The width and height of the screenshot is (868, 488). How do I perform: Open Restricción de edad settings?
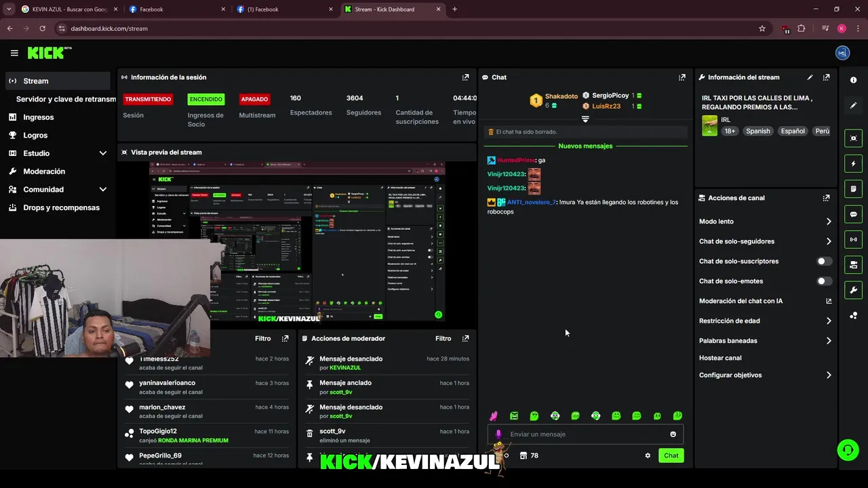[765, 321]
